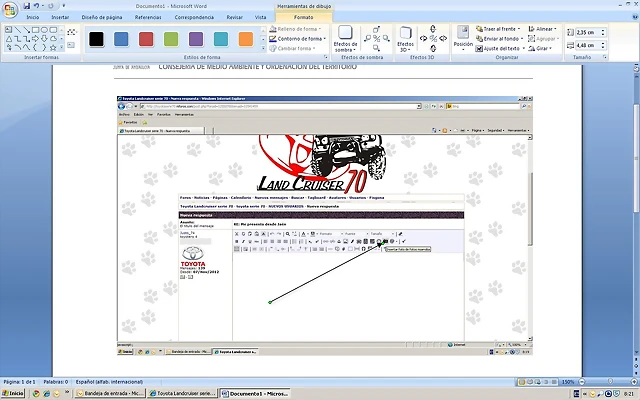
Task: Open Relleno de forma dropdown
Action: (x=295, y=29)
